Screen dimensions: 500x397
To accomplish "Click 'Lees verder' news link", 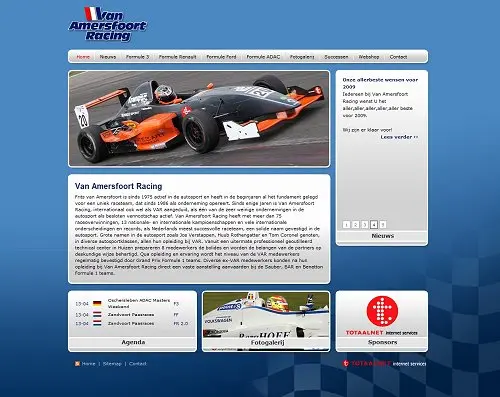I will point(399,137).
